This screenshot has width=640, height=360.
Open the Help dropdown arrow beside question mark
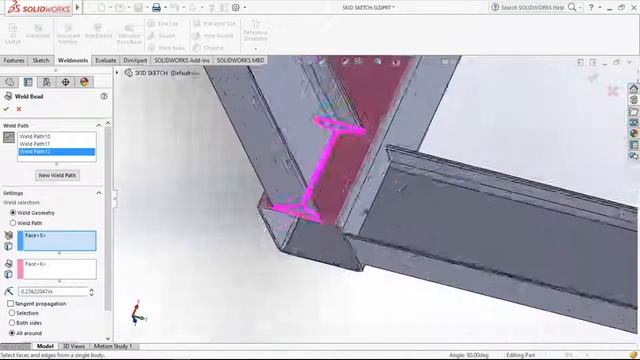click(x=600, y=7)
